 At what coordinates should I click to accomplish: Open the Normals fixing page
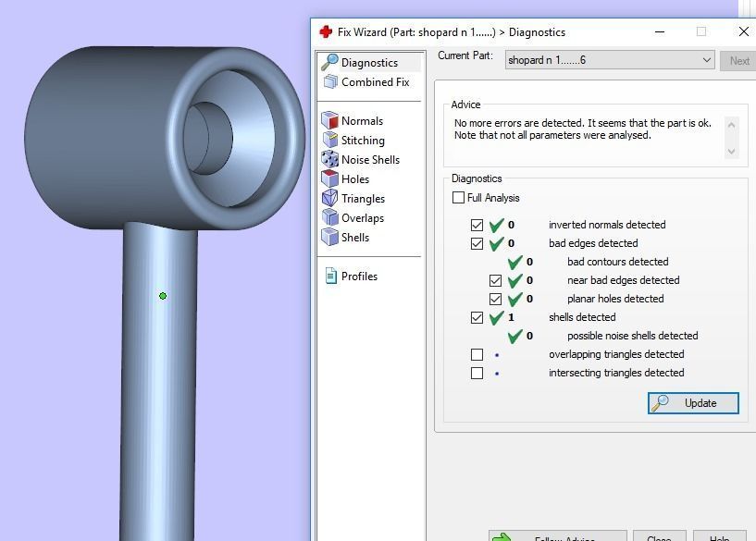362,121
